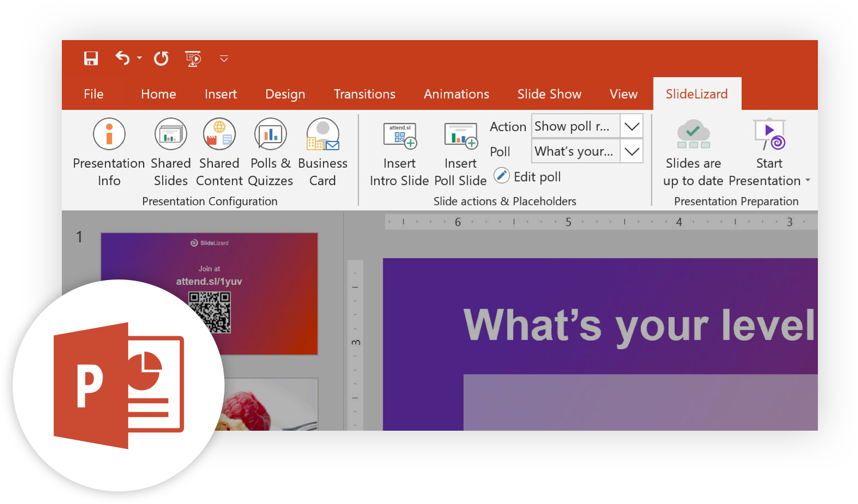The height and width of the screenshot is (504, 858).
Task: Click the Start Presentation icon
Action: [769, 135]
